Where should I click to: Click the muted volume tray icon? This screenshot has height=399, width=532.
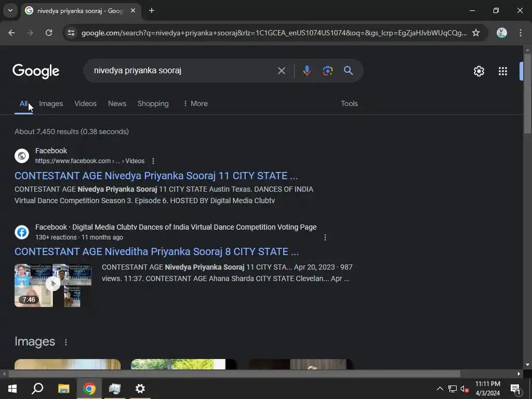pyautogui.click(x=465, y=389)
